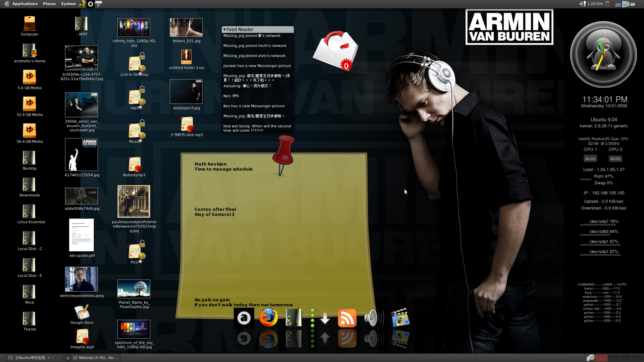644x362 pixels.
Task: Click 'Missing_pig joined alvin's network' feed item
Action: tap(255, 56)
